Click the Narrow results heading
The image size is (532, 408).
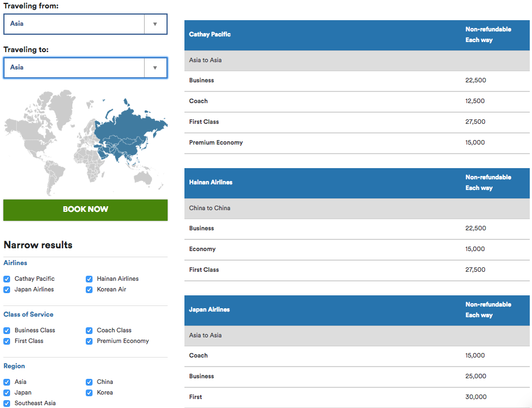coord(38,245)
